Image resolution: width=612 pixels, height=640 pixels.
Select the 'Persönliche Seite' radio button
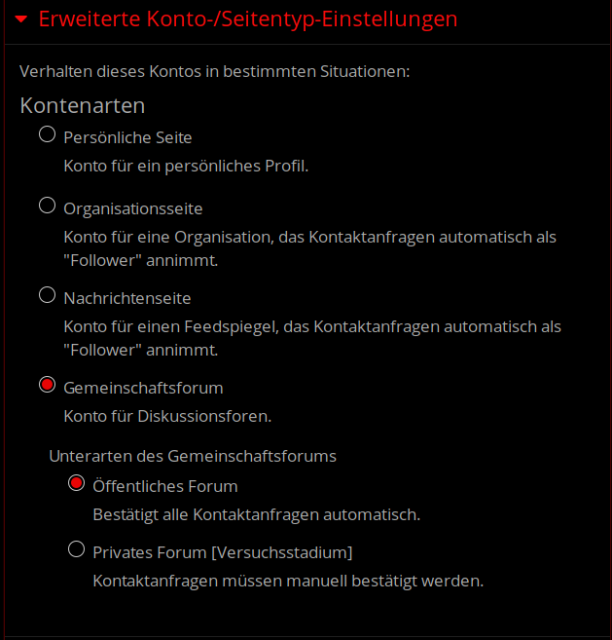pyautogui.click(x=47, y=135)
